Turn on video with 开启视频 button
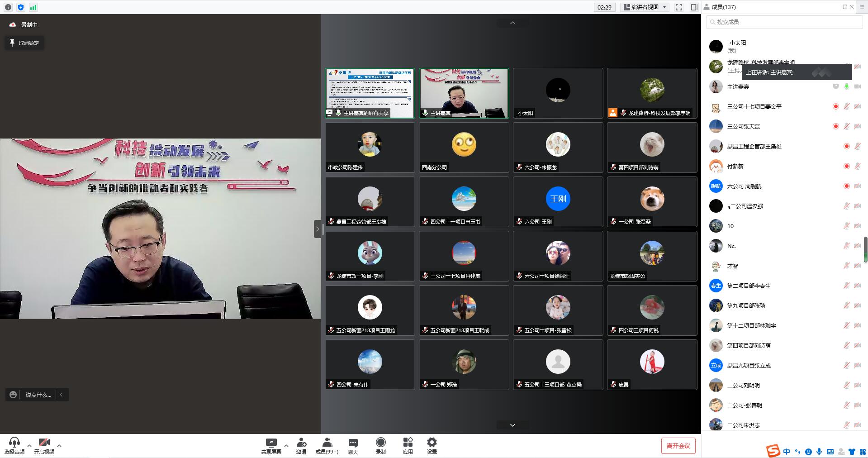Viewport: 868px width, 458px height. click(44, 445)
